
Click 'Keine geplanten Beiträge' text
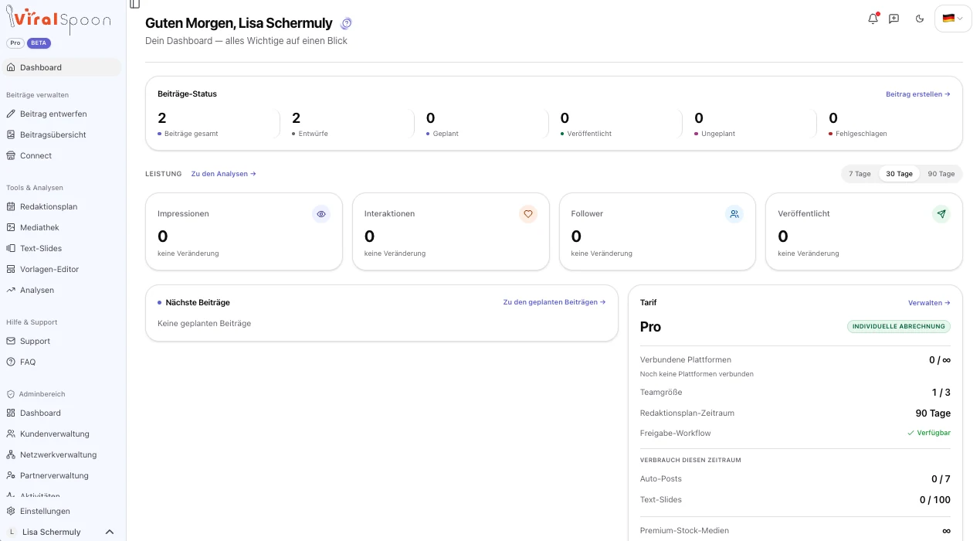(204, 323)
